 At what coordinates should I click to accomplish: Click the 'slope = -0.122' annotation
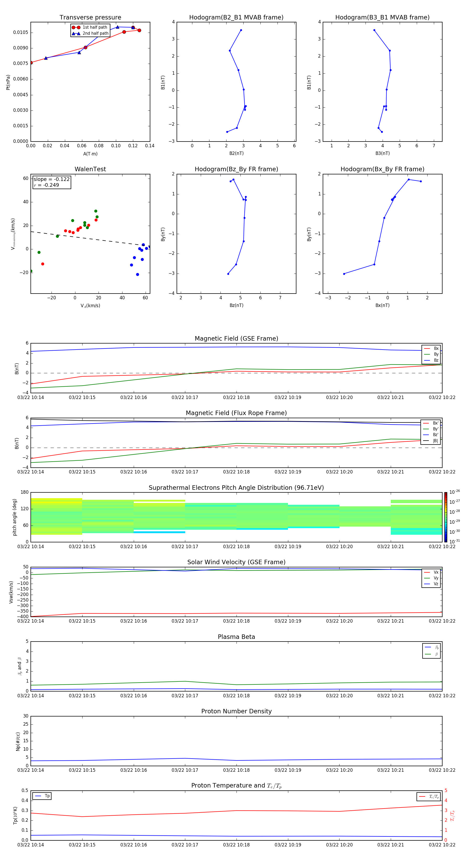(52, 179)
